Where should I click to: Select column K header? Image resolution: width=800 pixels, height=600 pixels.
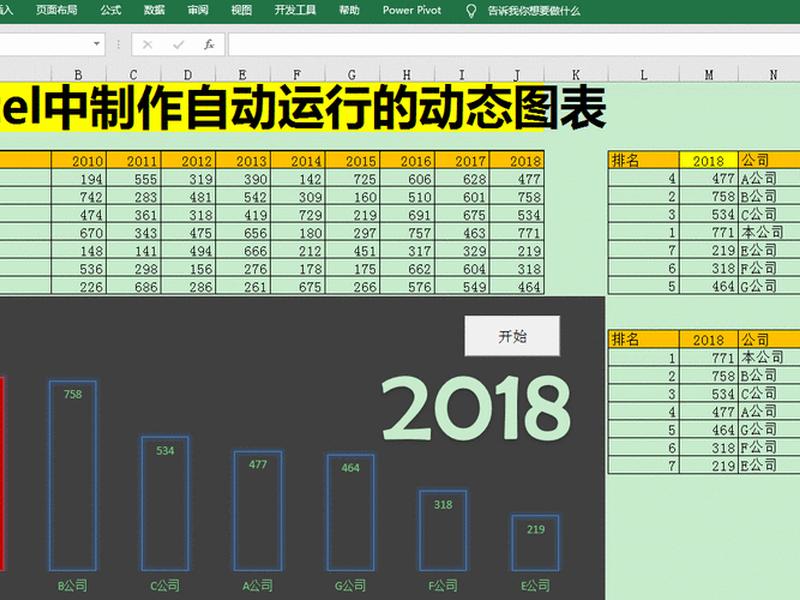click(x=576, y=74)
